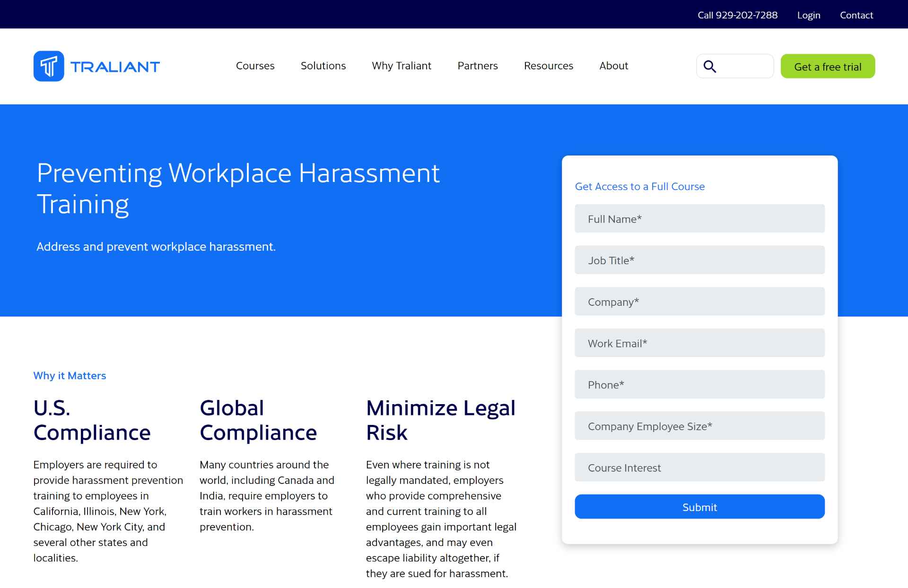The width and height of the screenshot is (908, 588).
Task: Open the Login link
Action: point(809,15)
